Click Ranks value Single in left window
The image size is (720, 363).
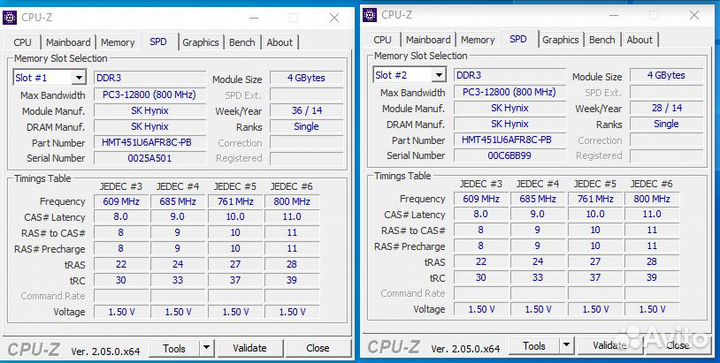[x=306, y=126]
